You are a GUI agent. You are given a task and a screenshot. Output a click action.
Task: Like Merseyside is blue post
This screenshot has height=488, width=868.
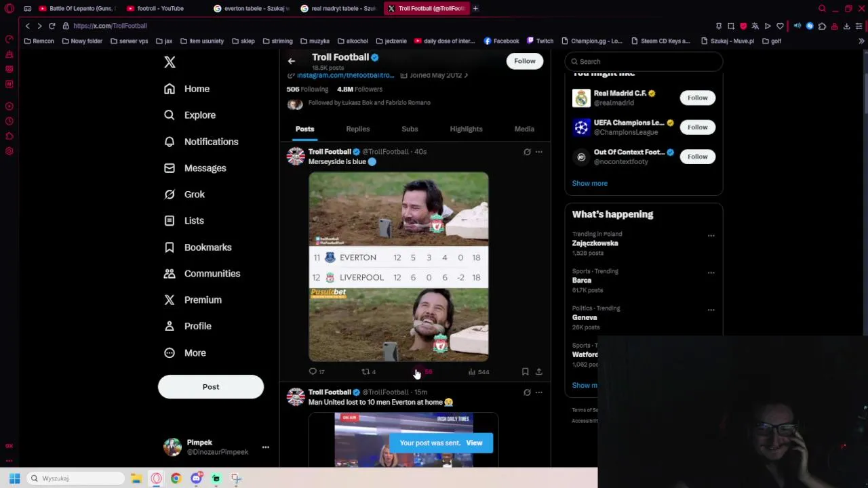point(423,371)
